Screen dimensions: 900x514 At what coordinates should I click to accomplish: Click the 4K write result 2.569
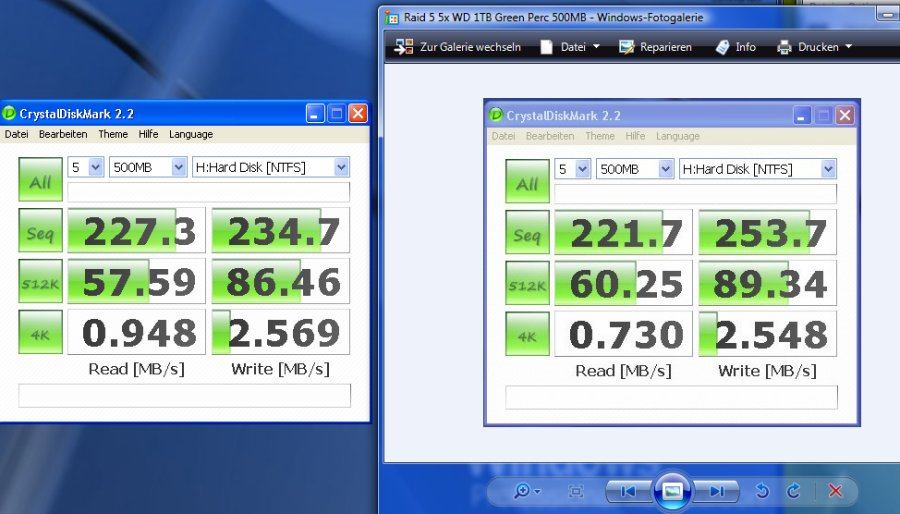(x=281, y=332)
